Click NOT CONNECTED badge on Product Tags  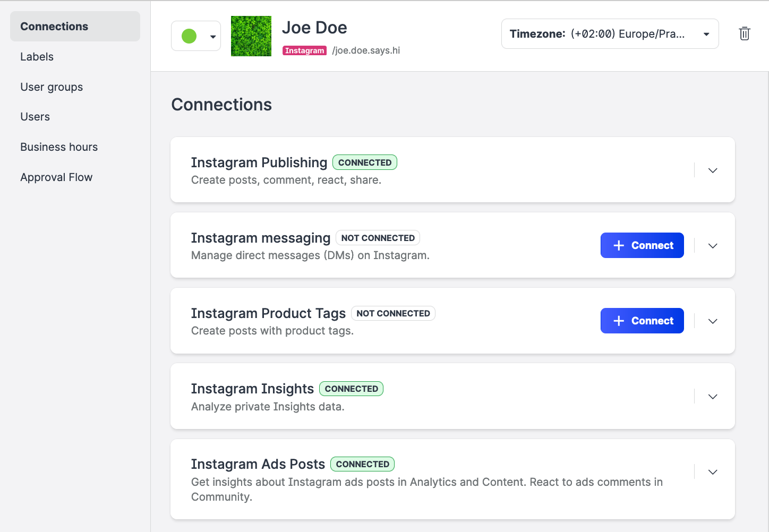point(393,313)
